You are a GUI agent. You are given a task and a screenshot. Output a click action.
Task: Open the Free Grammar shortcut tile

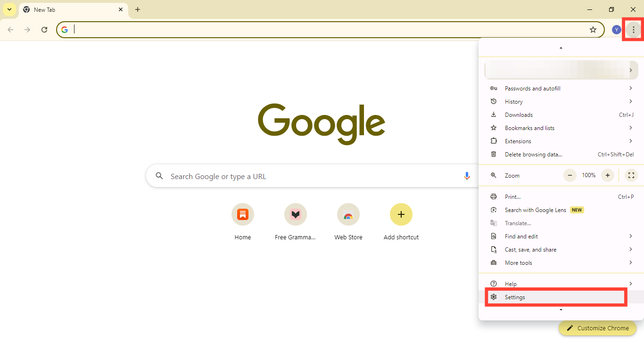[x=296, y=221]
